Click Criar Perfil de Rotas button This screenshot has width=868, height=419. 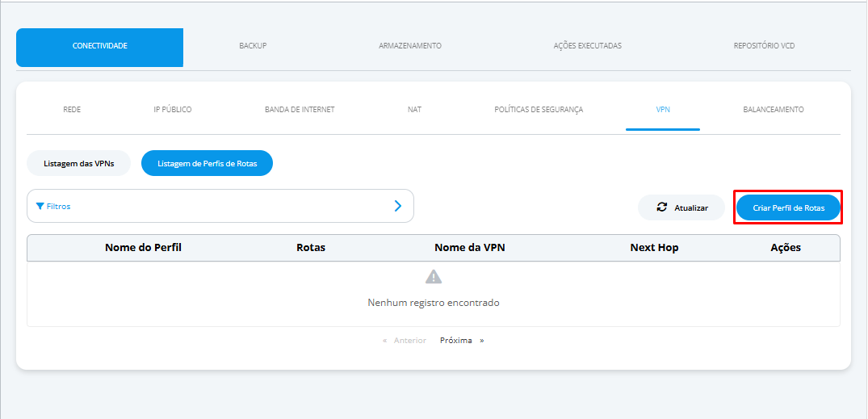pyautogui.click(x=788, y=207)
